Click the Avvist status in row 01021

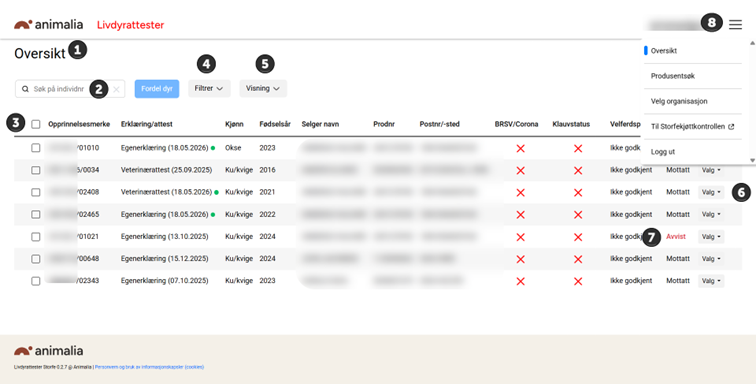pyautogui.click(x=676, y=237)
